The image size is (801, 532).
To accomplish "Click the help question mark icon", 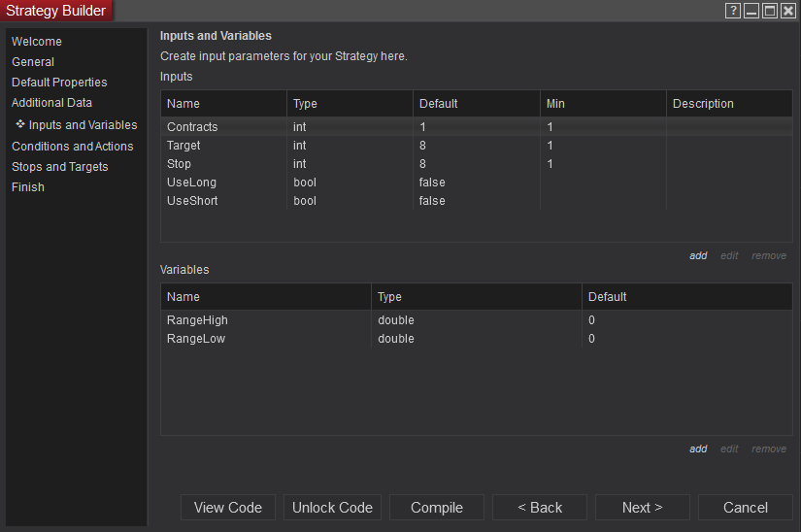I will point(733,11).
